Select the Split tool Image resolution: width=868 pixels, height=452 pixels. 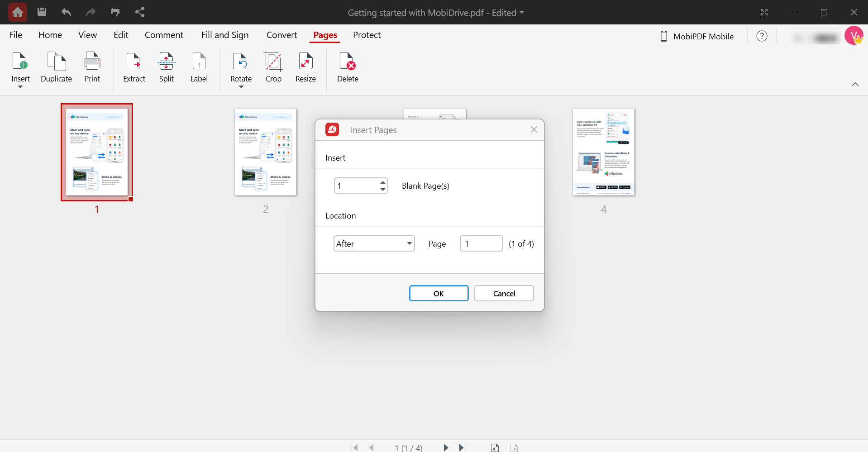(166, 68)
